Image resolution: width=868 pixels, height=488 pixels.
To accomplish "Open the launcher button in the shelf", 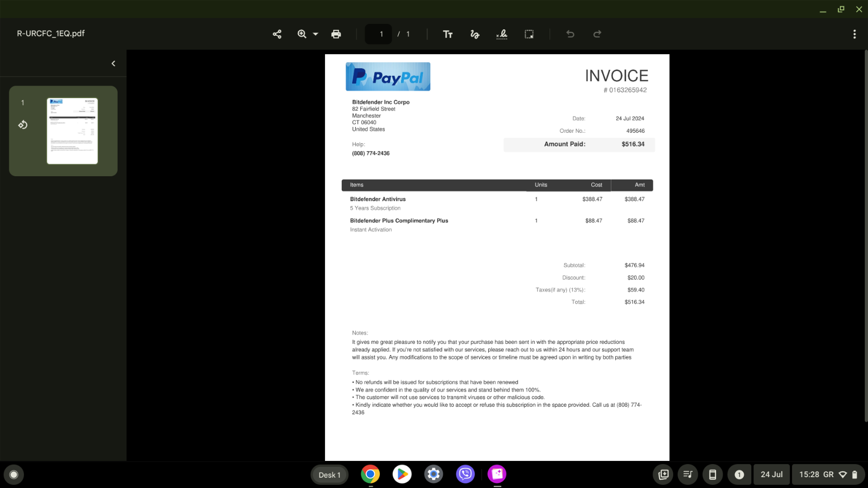I will (14, 475).
